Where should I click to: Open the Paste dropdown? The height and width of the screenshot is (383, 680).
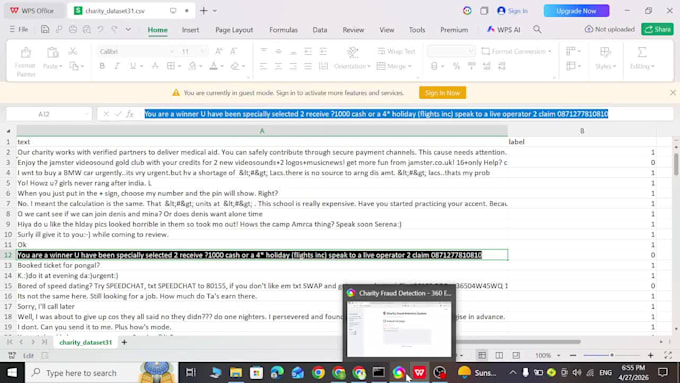[x=52, y=66]
